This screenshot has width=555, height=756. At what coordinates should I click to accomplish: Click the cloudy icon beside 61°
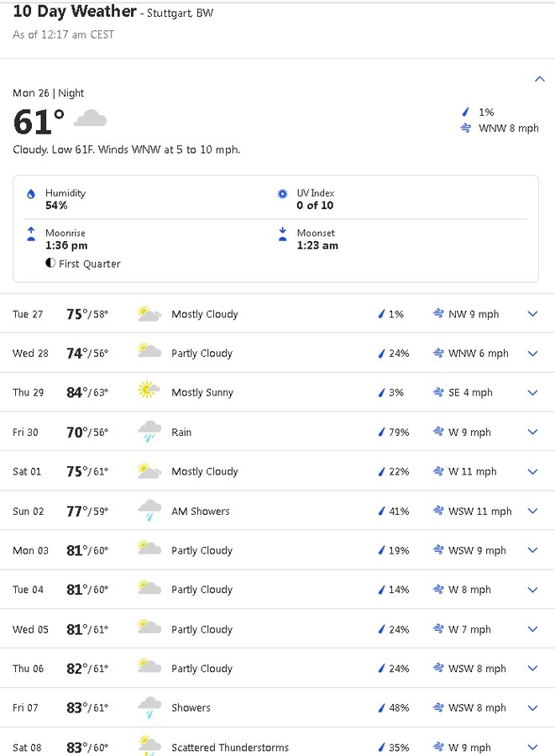click(x=90, y=118)
